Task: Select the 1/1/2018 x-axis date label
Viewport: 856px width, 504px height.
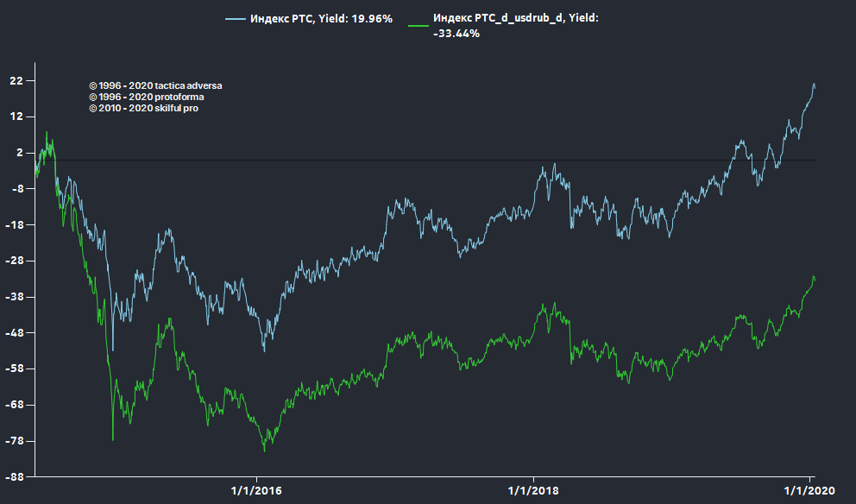Action: tap(533, 490)
